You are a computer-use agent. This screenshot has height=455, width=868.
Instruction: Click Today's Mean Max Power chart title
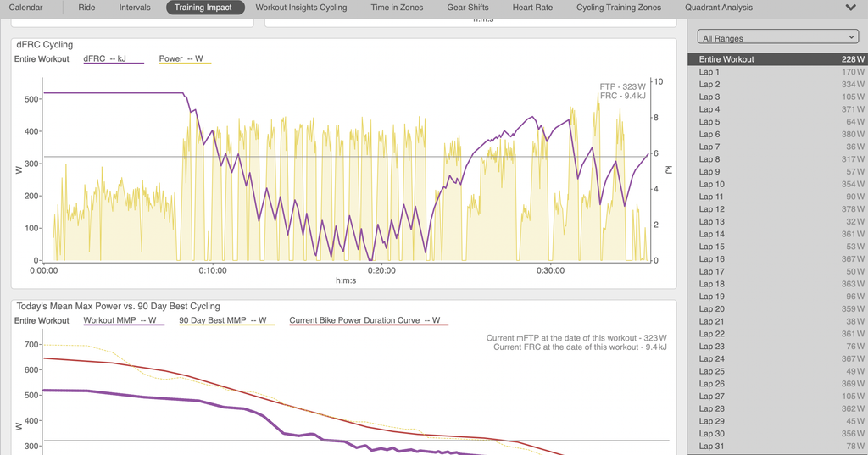click(118, 306)
